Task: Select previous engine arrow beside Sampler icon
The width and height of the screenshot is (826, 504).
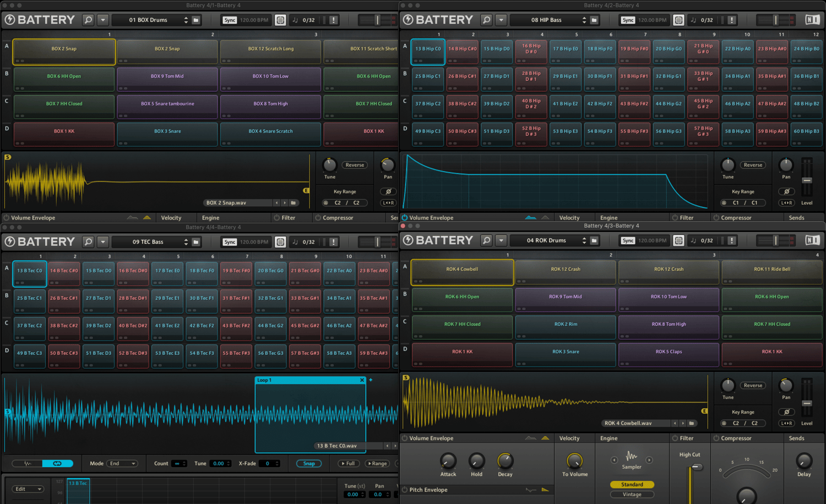Action: point(614,460)
